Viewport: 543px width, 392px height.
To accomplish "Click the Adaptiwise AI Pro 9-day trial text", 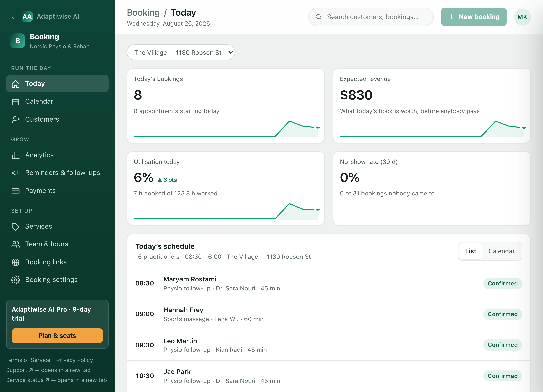I will 51,314.
